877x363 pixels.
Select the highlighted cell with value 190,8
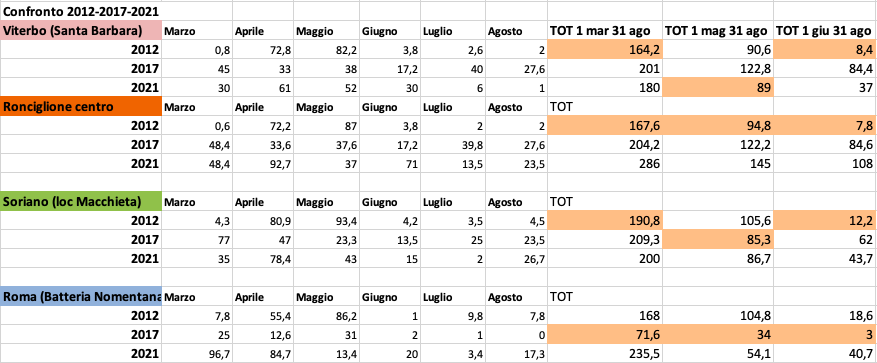(x=605, y=221)
